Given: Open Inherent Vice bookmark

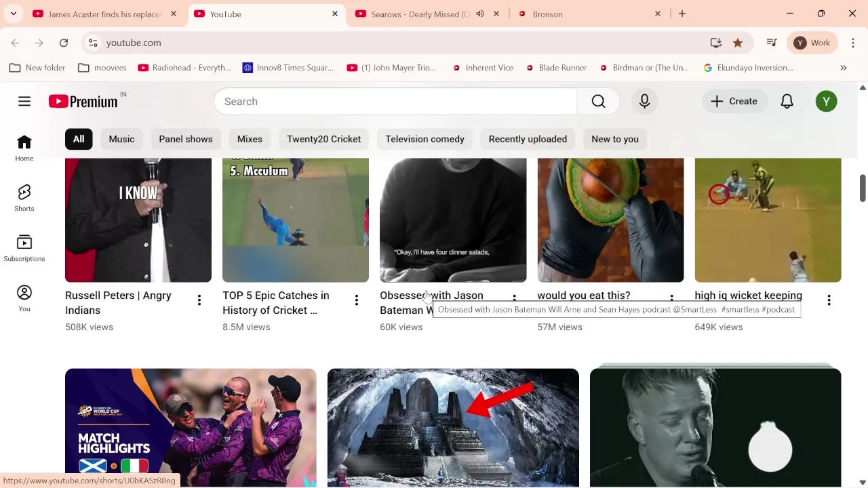Looking at the screenshot, I should pos(483,68).
